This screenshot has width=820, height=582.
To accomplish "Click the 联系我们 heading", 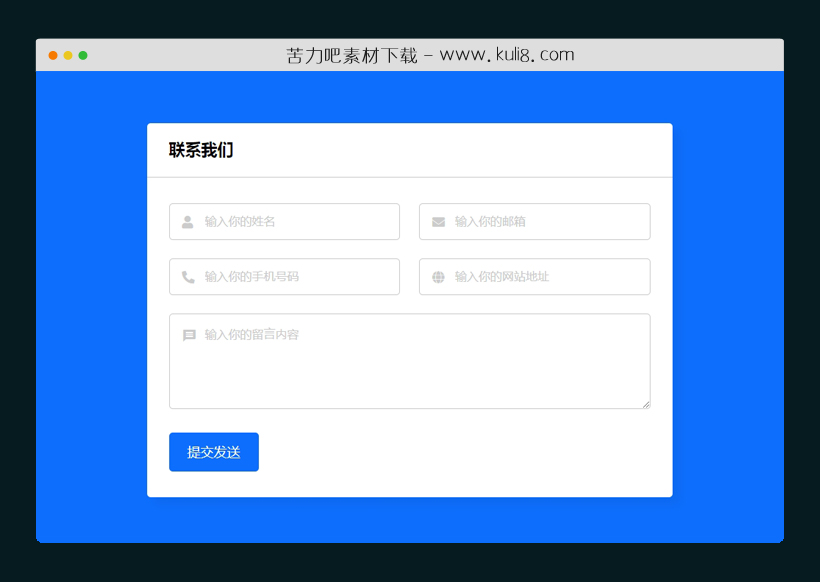I will (199, 149).
